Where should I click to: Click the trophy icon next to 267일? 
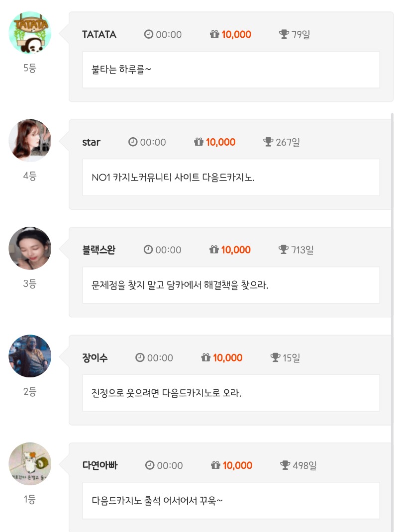[x=268, y=142]
